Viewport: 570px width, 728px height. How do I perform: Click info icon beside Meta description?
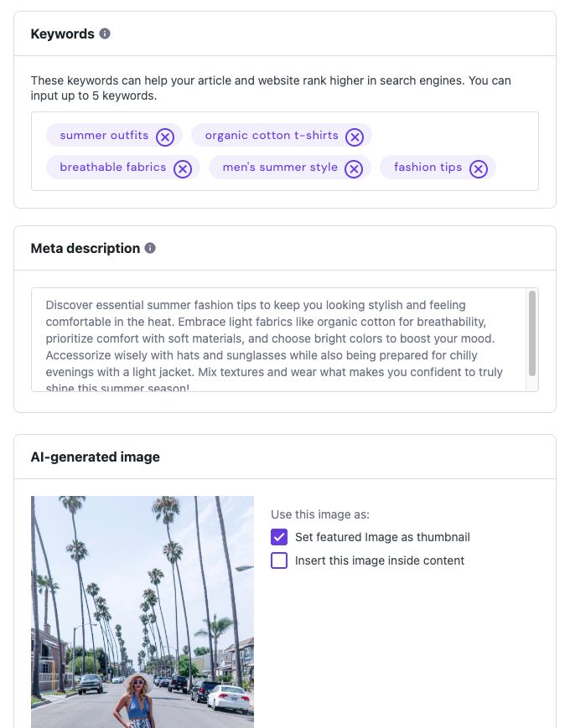pos(150,248)
